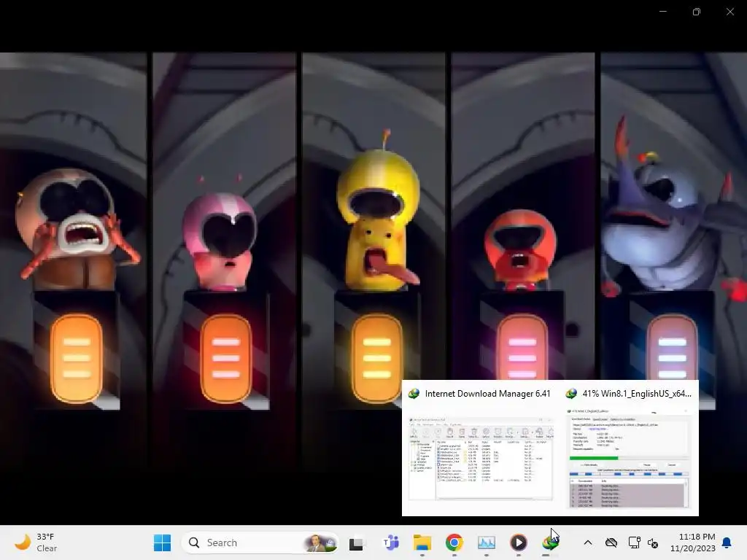Open the Windows Start menu
The image size is (747, 560).
pyautogui.click(x=162, y=542)
